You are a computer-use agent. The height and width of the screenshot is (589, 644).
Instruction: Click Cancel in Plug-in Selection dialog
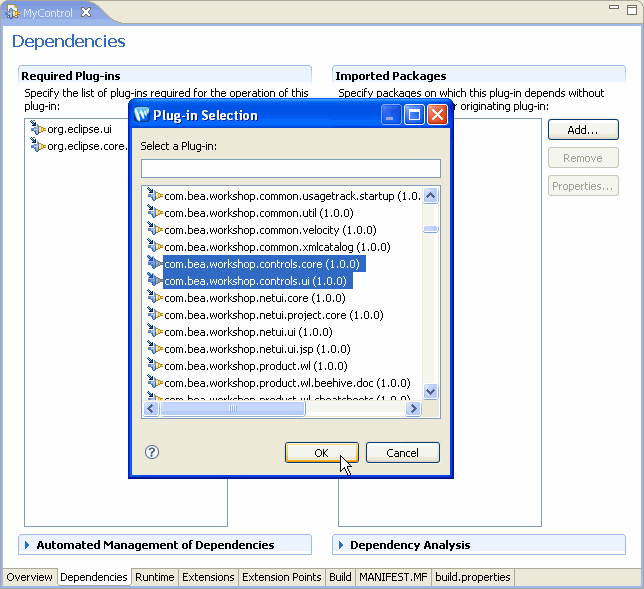(x=402, y=453)
